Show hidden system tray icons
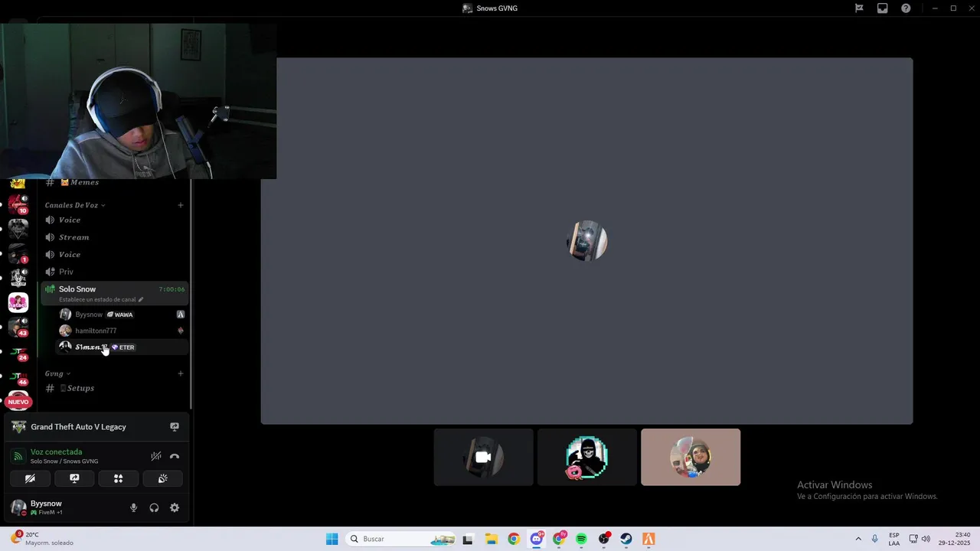The height and width of the screenshot is (551, 980). click(858, 539)
